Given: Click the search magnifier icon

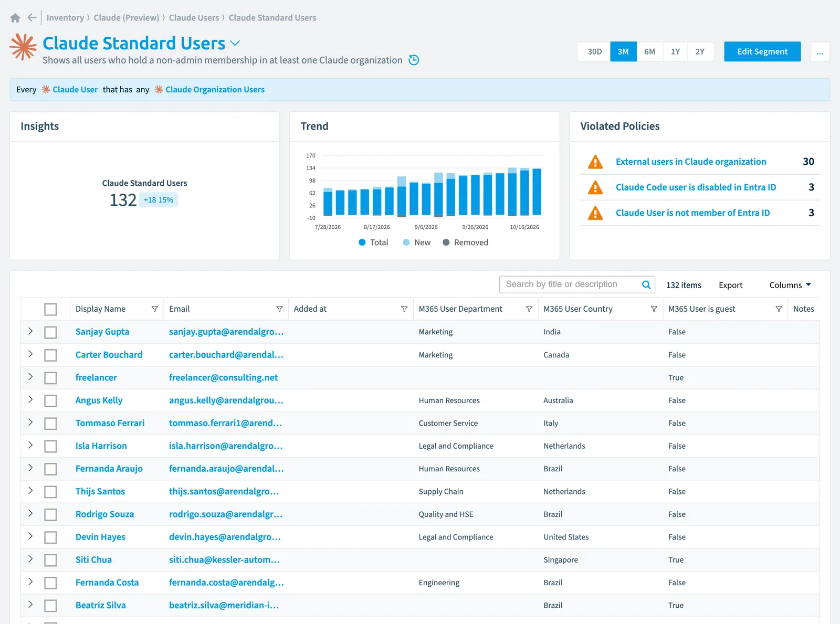Looking at the screenshot, I should pyautogui.click(x=646, y=284).
